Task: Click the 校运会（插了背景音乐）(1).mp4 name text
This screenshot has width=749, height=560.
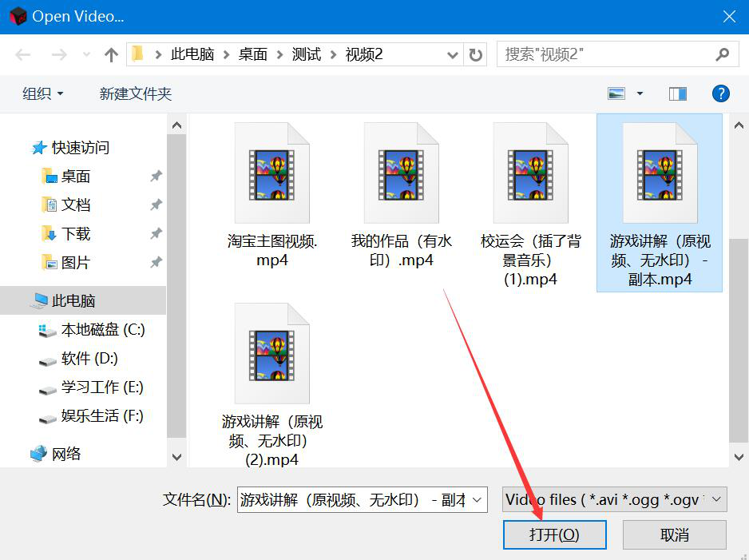Action: pyautogui.click(x=530, y=260)
